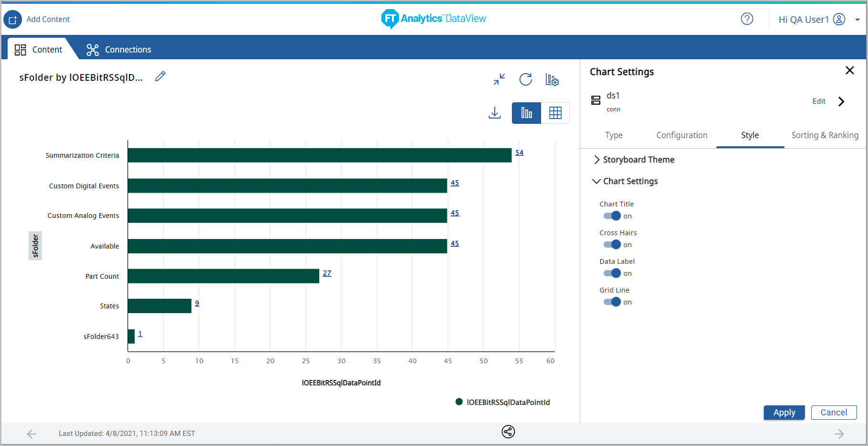Click the IOEEBitRSSqlDataPointId legend color dot

pos(459,402)
